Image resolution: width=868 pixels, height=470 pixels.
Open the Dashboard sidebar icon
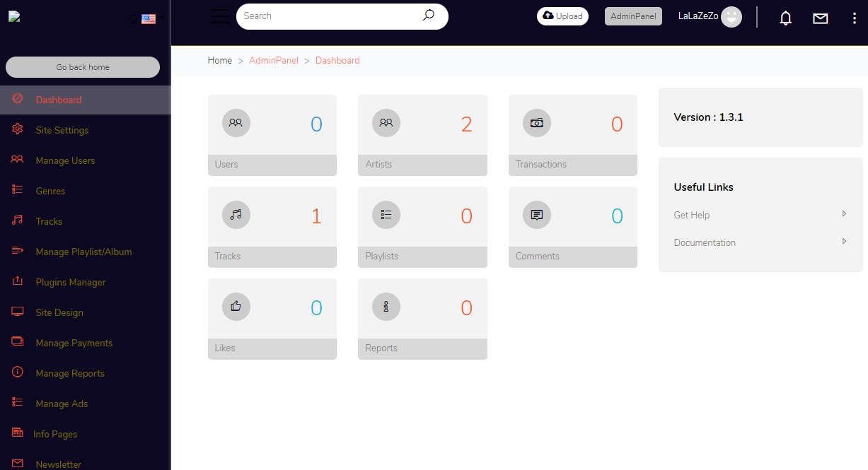[18, 100]
